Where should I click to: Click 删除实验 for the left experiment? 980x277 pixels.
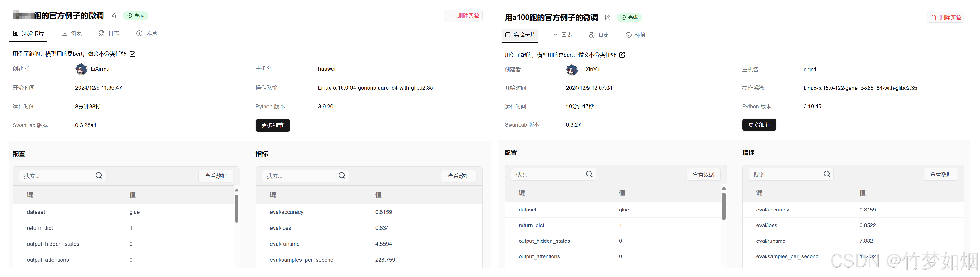coord(463,15)
